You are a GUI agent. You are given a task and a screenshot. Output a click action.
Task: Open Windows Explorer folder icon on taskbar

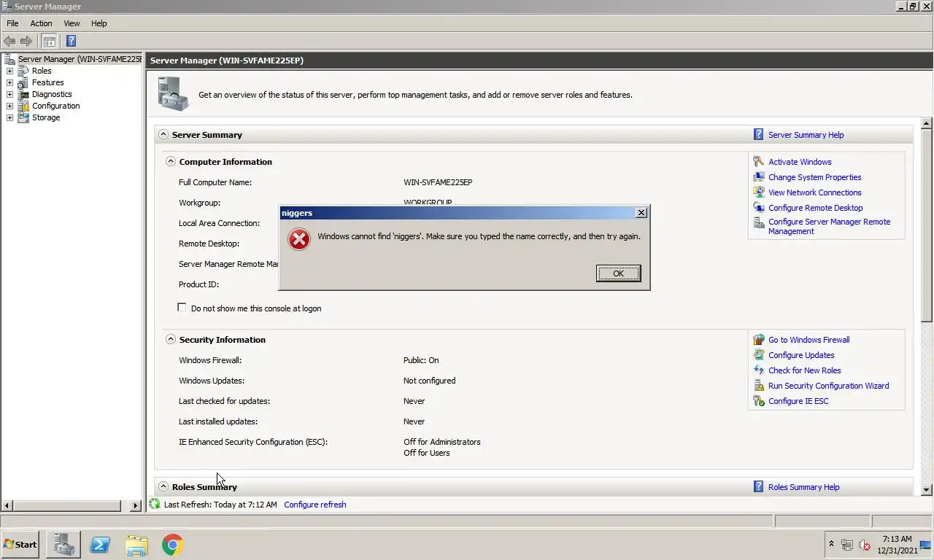pyautogui.click(x=136, y=545)
